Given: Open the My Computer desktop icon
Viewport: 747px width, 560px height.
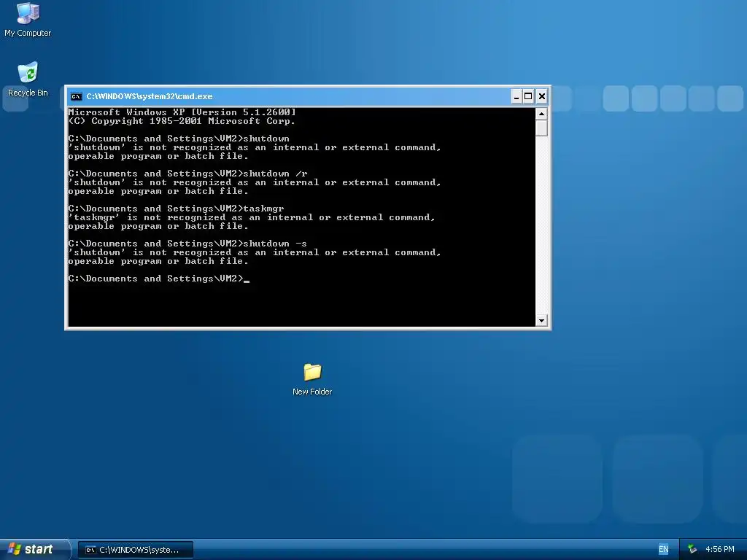Looking at the screenshot, I should [28, 20].
